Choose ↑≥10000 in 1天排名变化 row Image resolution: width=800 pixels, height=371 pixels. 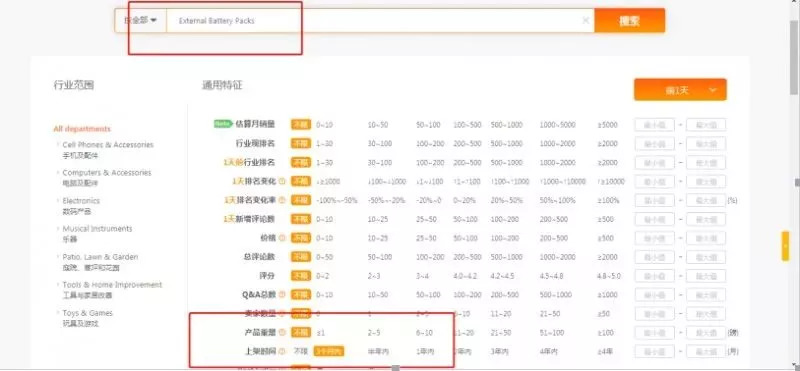point(611,181)
